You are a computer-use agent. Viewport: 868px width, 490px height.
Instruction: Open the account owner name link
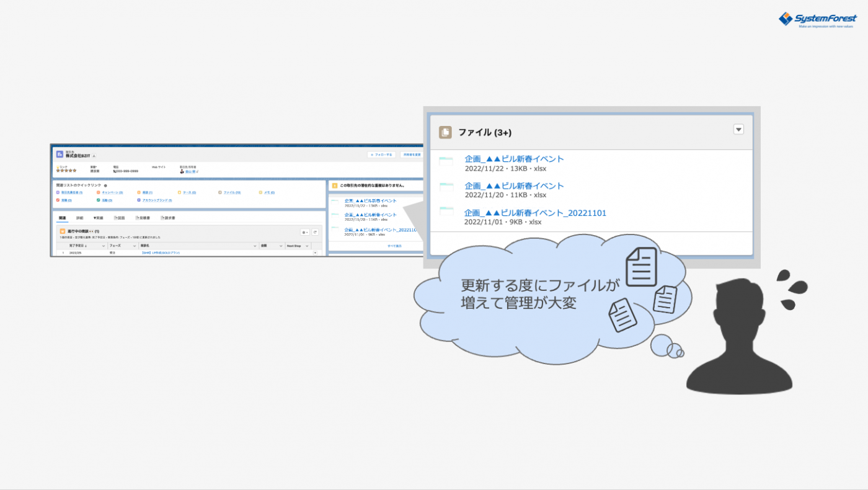click(x=190, y=171)
